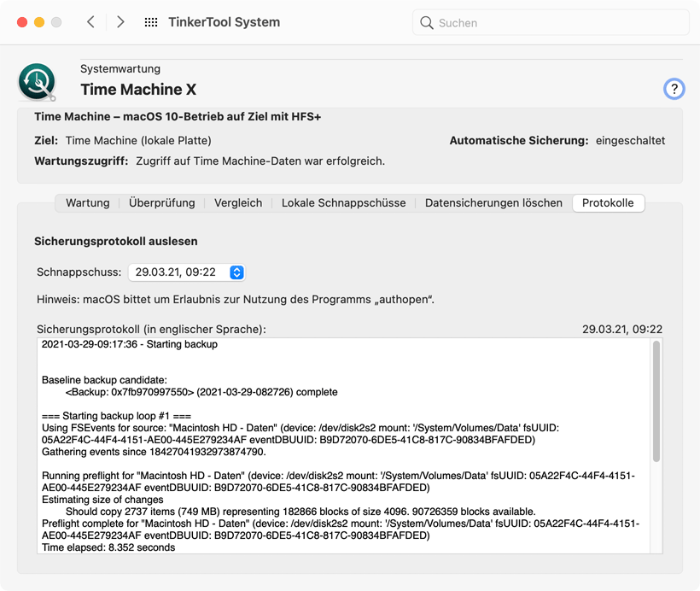Open the Lokale Schnappschüsse tab
Image resolution: width=700 pixels, height=591 pixels.
[343, 202]
